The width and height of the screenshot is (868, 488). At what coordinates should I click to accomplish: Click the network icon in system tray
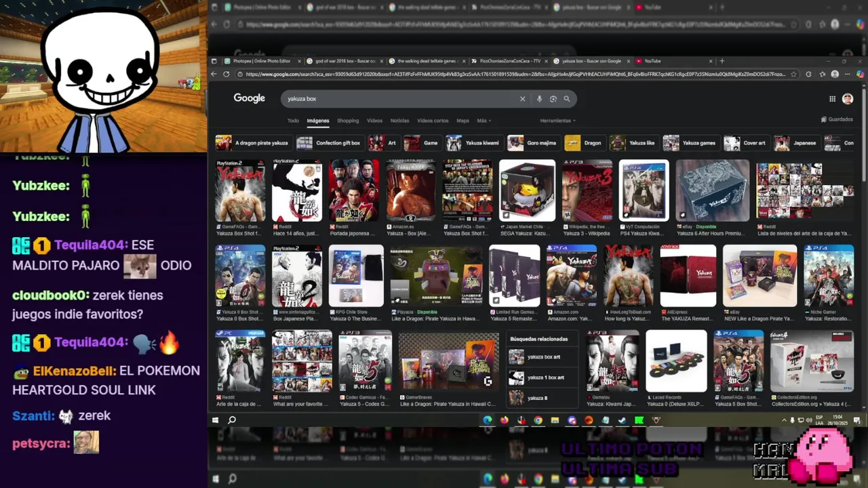pyautogui.click(x=800, y=420)
